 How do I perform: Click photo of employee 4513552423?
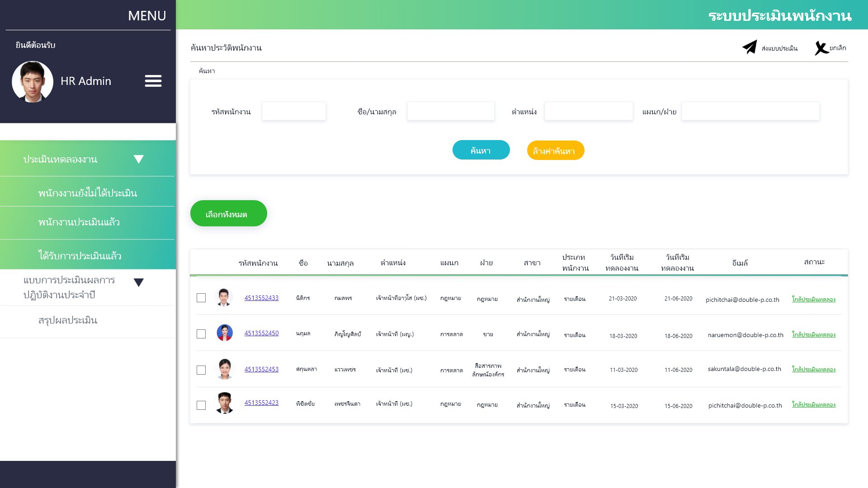point(225,403)
